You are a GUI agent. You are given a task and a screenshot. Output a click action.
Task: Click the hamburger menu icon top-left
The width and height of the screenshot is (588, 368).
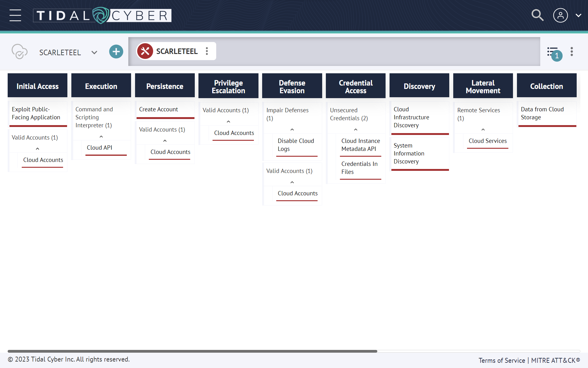16,15
